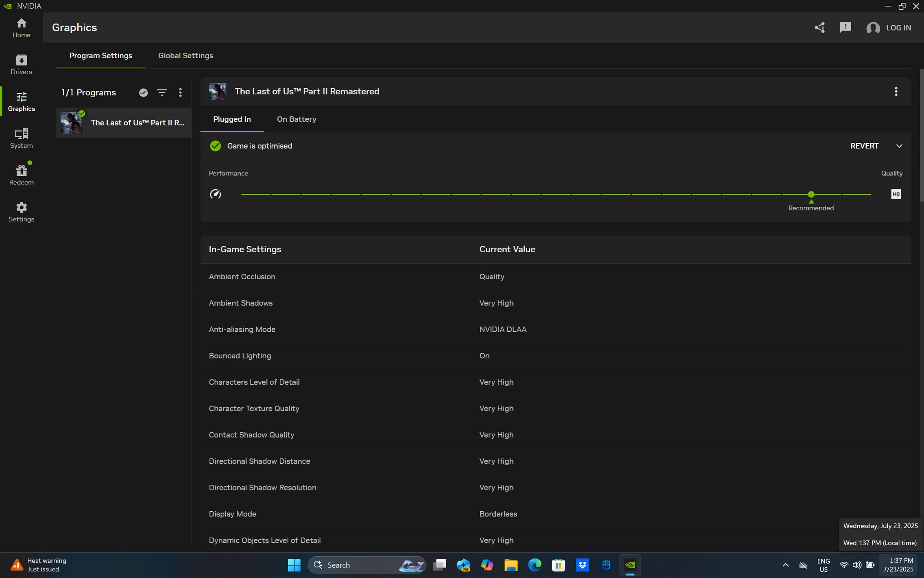Image resolution: width=924 pixels, height=578 pixels.
Task: Click the LOG IN button
Action: 889,28
